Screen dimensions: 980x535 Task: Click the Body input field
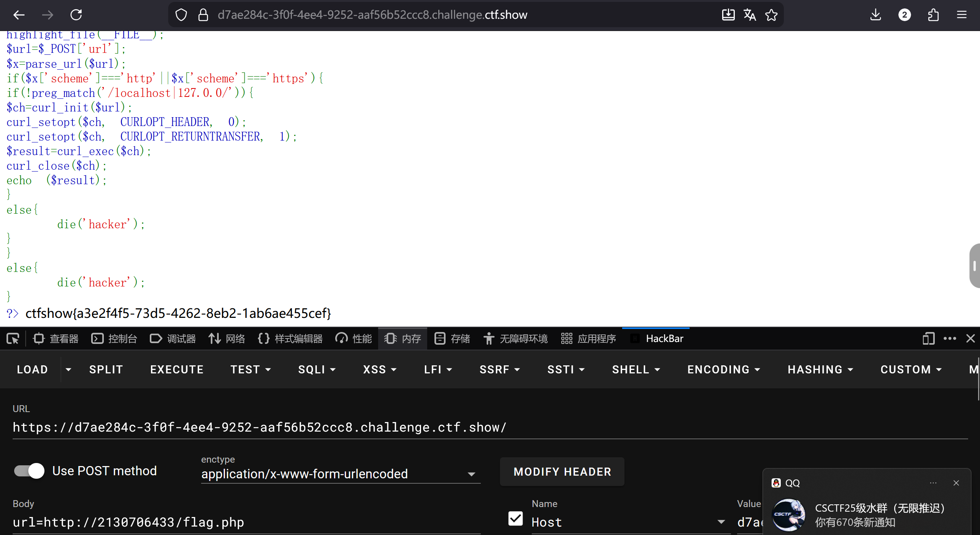(x=245, y=522)
